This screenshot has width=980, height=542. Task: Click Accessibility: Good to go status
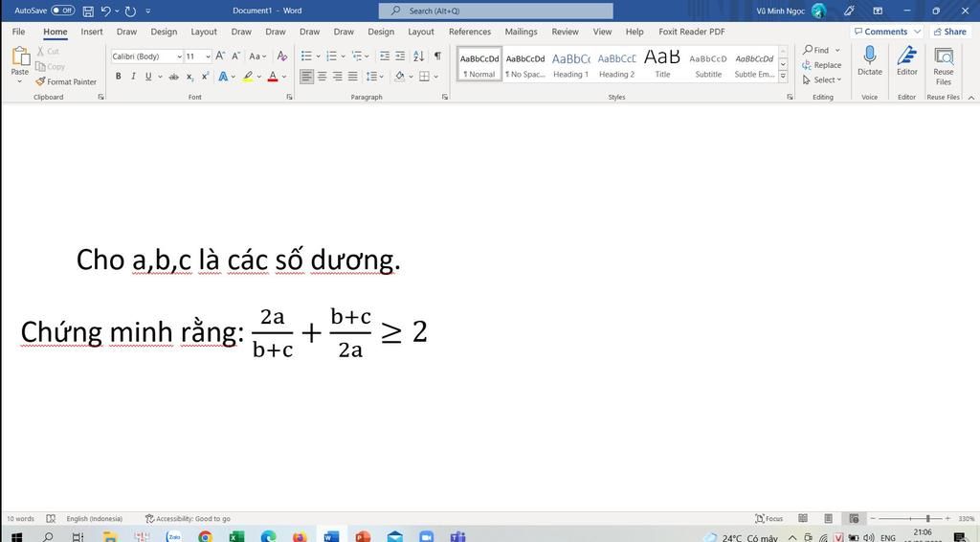pos(188,518)
